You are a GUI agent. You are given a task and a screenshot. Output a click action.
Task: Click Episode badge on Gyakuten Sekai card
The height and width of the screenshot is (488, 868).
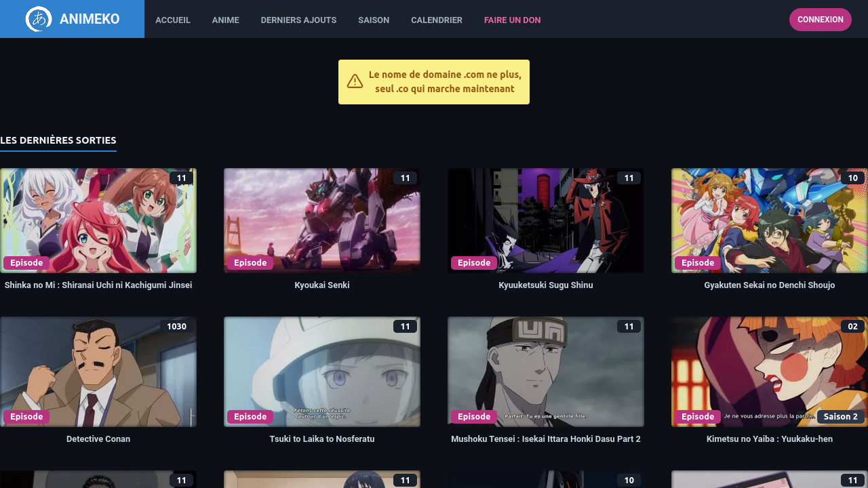tap(698, 263)
